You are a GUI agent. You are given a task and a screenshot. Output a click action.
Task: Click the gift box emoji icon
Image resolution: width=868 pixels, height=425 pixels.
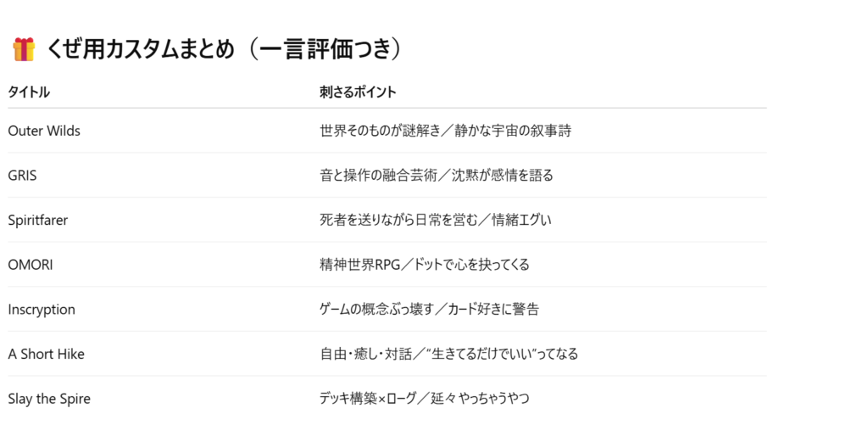(x=24, y=49)
